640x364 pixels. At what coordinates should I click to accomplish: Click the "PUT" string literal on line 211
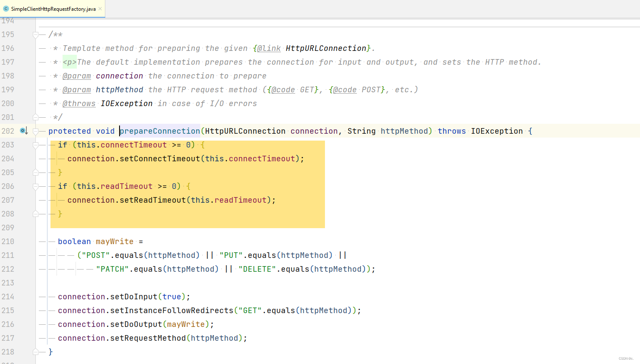[231, 255]
